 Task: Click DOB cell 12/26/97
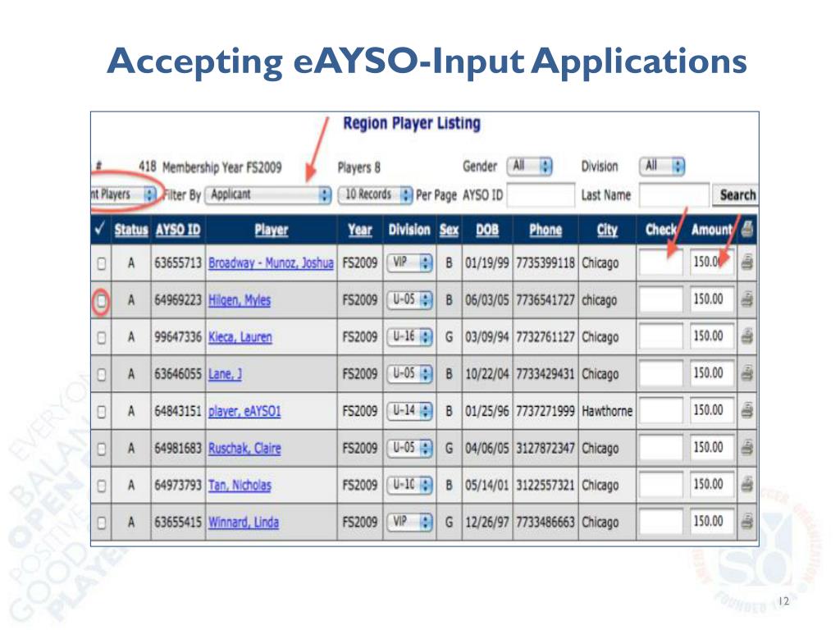(x=487, y=522)
